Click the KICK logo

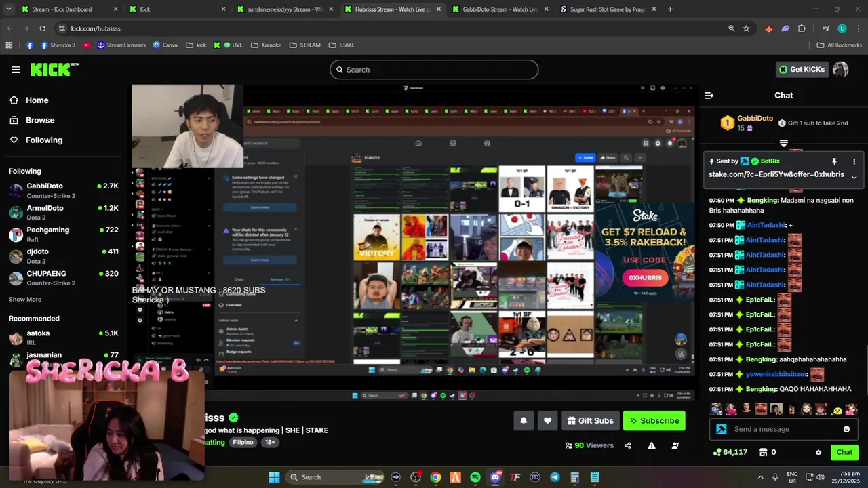pos(54,69)
